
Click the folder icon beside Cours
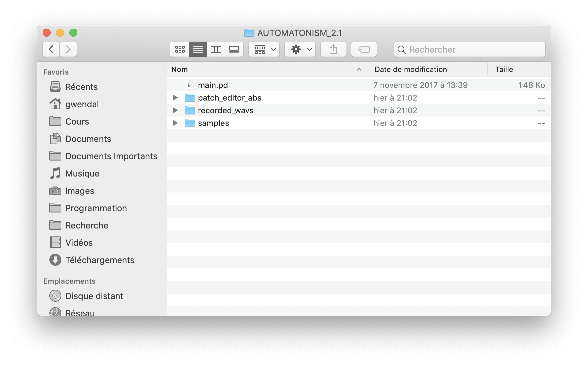pyautogui.click(x=55, y=121)
